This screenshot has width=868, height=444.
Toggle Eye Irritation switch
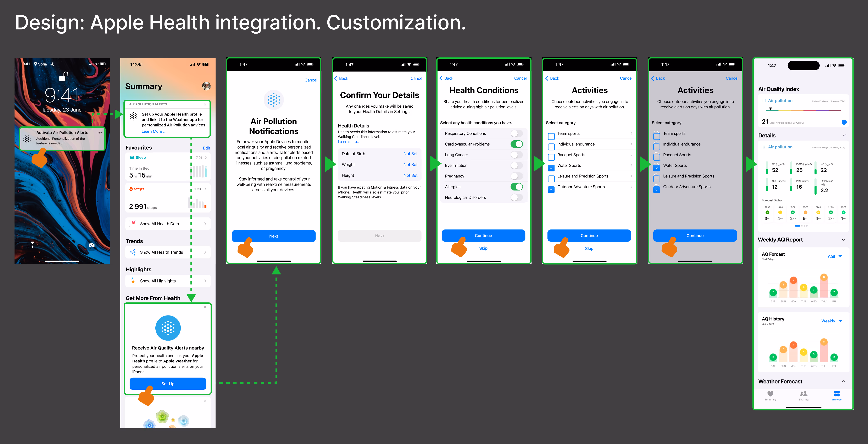(x=516, y=165)
